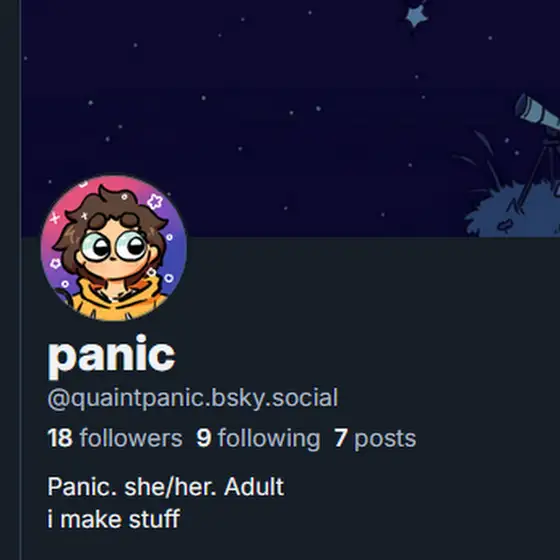The width and height of the screenshot is (560, 560).
Task: Click the word 'followers' in stats row
Action: click(131, 438)
